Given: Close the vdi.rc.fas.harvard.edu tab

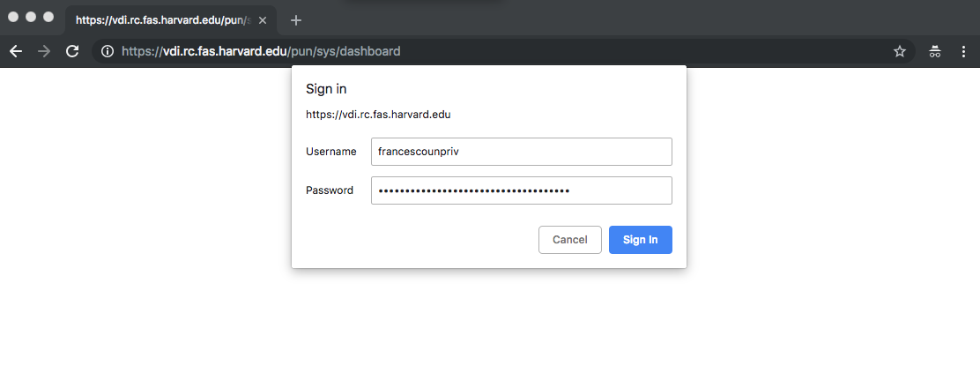Looking at the screenshot, I should coord(263,20).
